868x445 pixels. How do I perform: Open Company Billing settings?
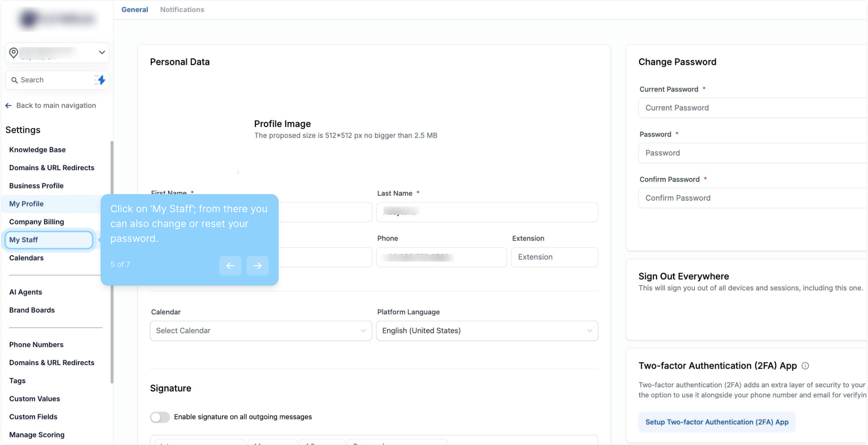(x=36, y=222)
